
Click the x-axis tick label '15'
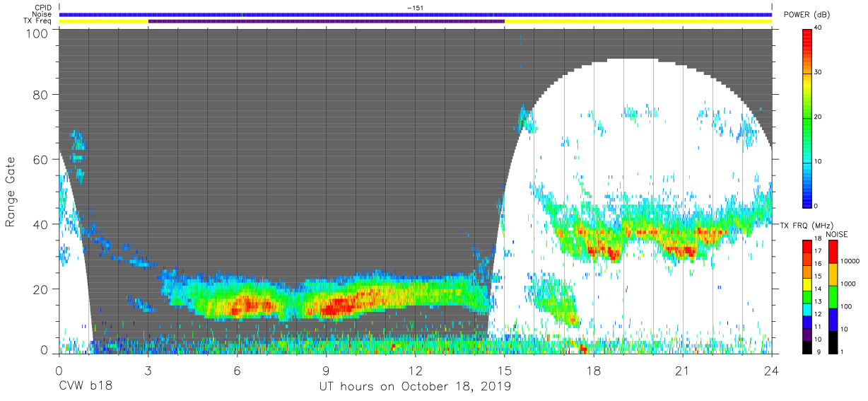pyautogui.click(x=505, y=370)
